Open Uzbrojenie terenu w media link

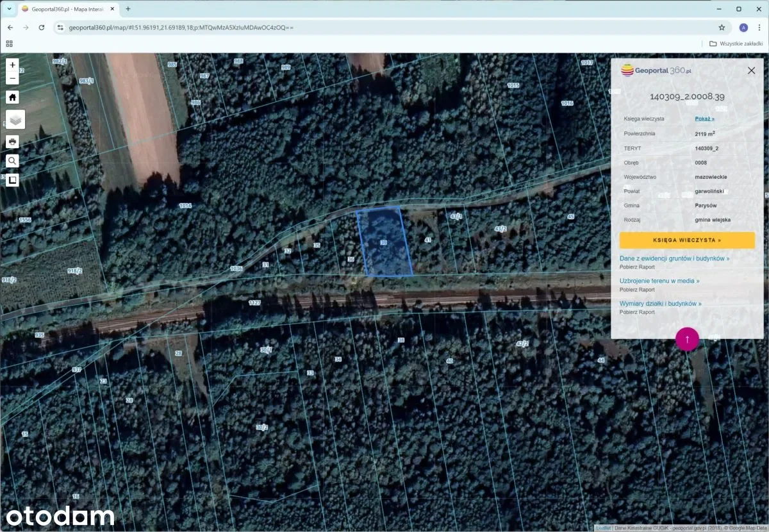(x=659, y=281)
